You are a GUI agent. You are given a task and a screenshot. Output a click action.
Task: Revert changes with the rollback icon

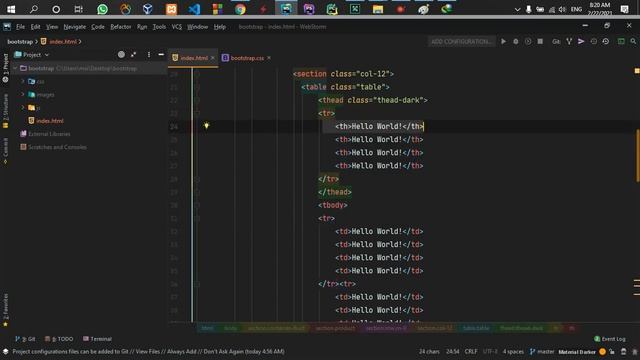point(606,41)
